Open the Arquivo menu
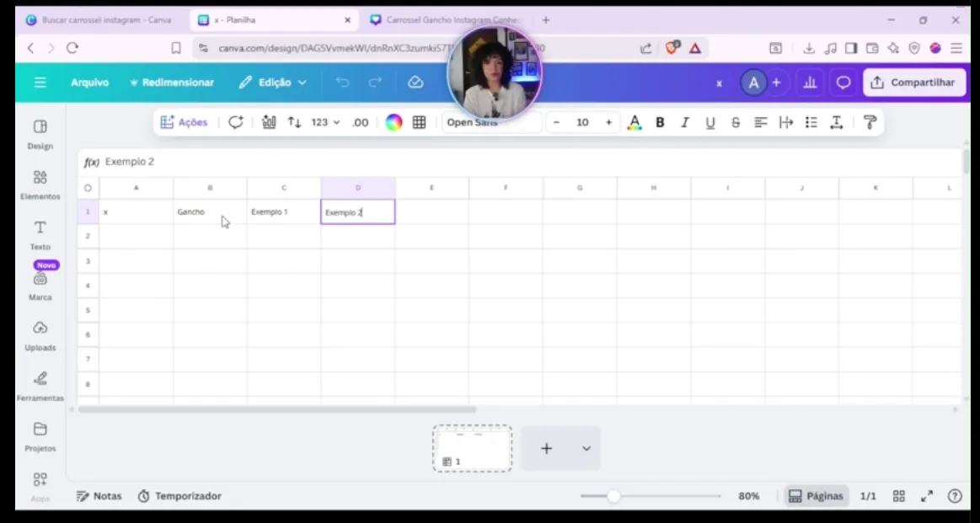980x523 pixels. click(x=89, y=83)
